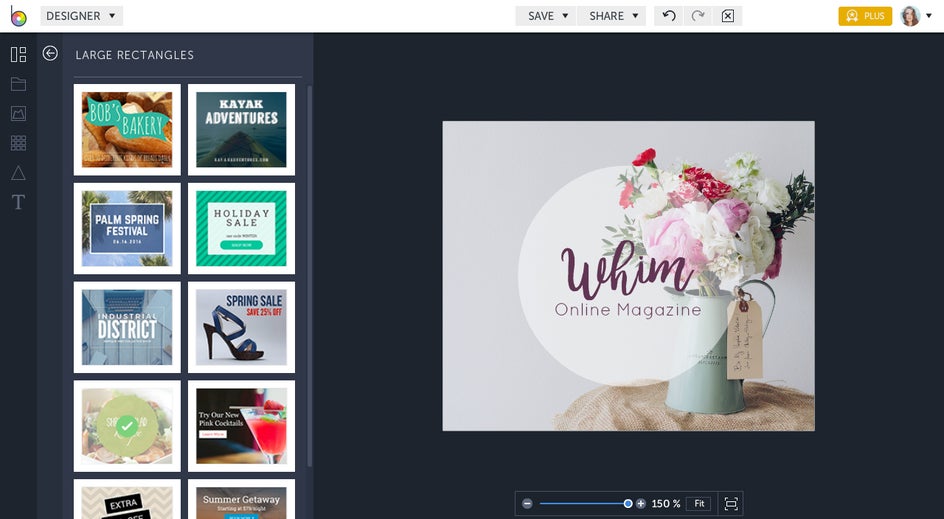The width and height of the screenshot is (944, 519).
Task: Select the Pink Cocktails template
Action: 241,426
